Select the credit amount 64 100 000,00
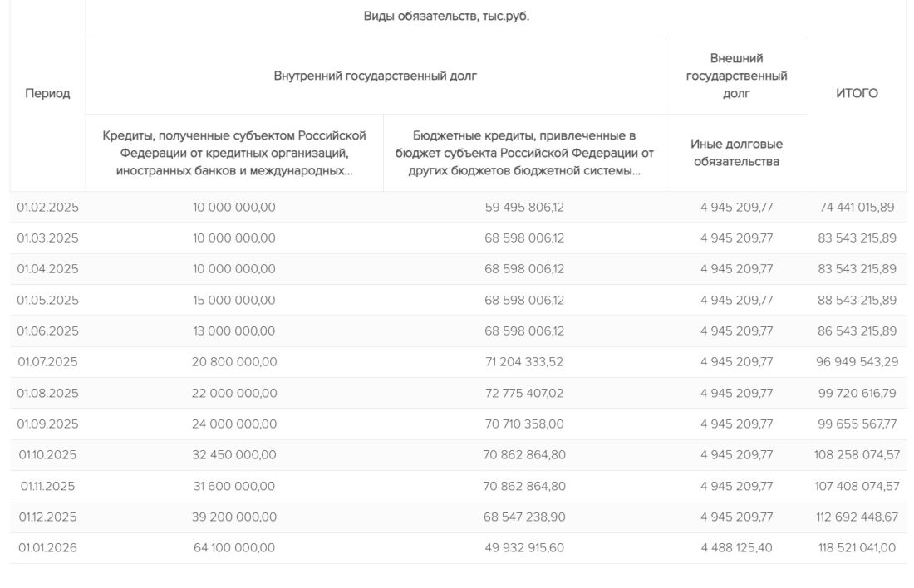 (234, 547)
